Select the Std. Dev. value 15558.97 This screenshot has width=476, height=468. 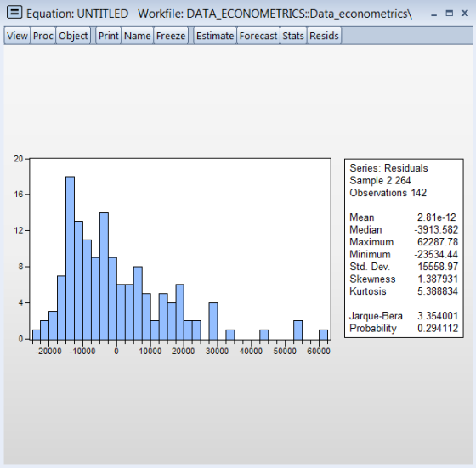click(x=438, y=267)
